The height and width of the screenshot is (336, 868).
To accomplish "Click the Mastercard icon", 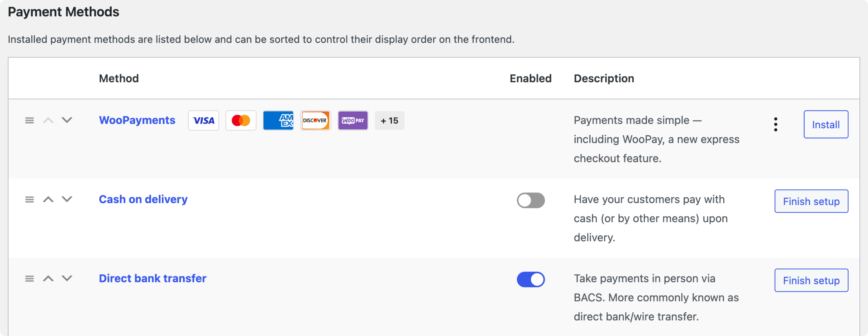I will [241, 120].
